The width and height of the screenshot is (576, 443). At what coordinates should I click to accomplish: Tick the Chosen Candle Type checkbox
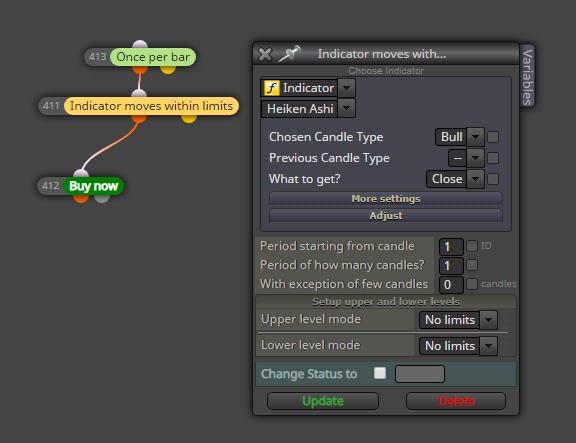point(493,137)
